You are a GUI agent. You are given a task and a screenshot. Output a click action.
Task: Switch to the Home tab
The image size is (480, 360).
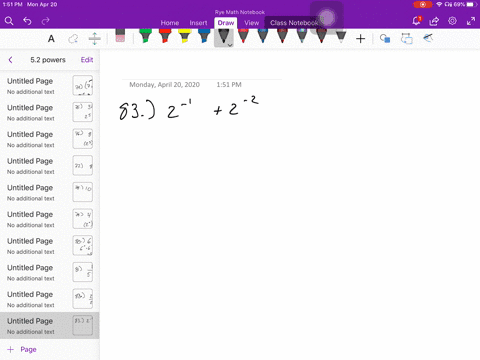170,23
